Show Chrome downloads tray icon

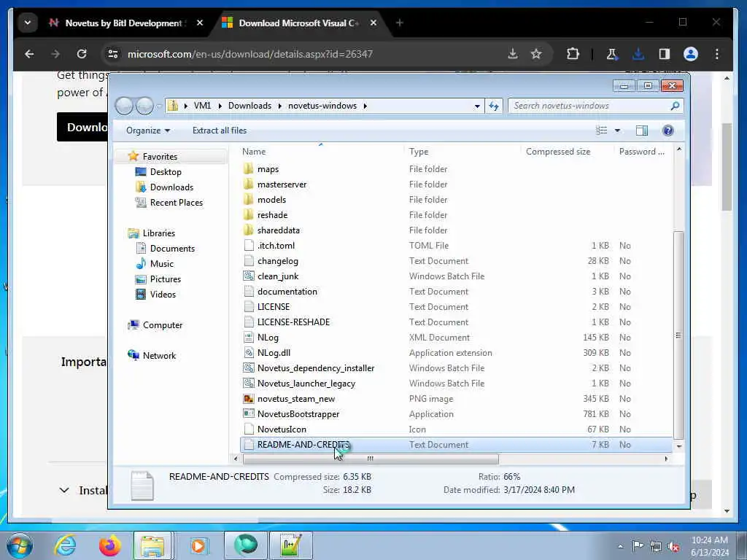[x=638, y=54]
